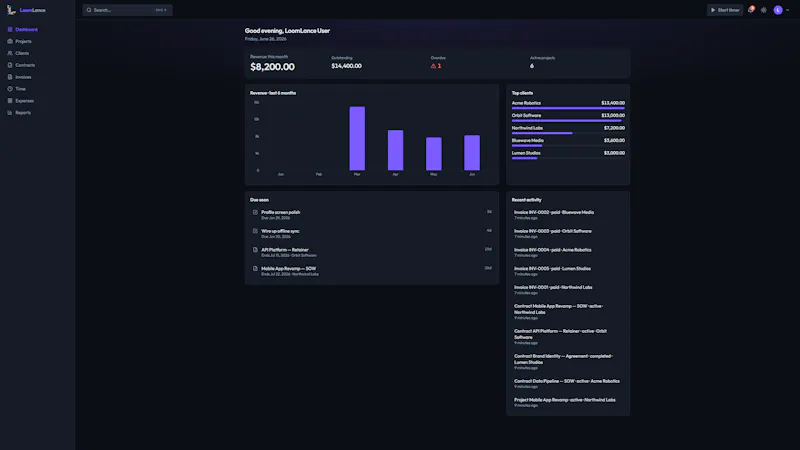
Task: Open activity Invoice INV-0004 paid Acme Robotics
Action: click(x=568, y=253)
